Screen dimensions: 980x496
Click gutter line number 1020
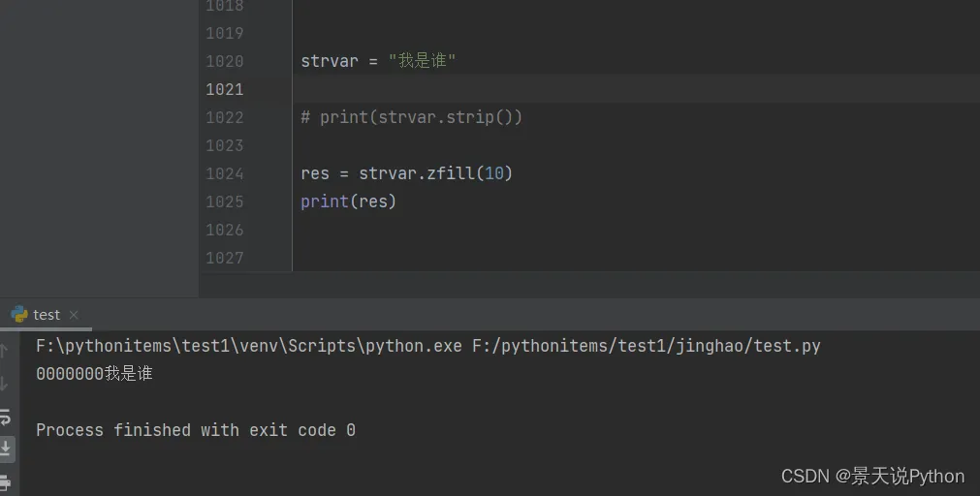tap(224, 61)
